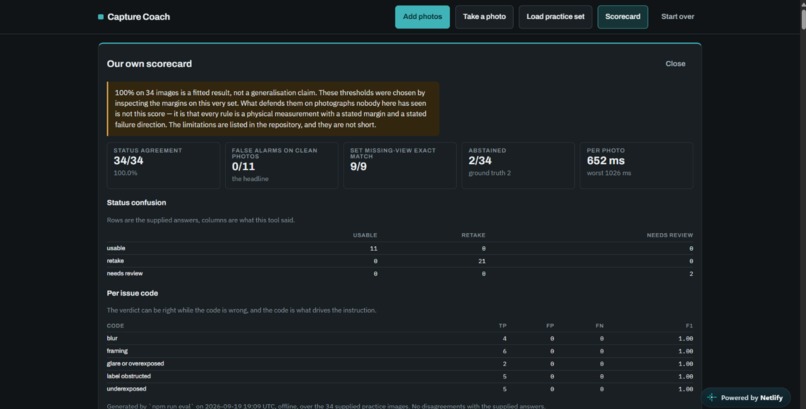
Task: Click the CODE column header
Action: tap(115, 326)
